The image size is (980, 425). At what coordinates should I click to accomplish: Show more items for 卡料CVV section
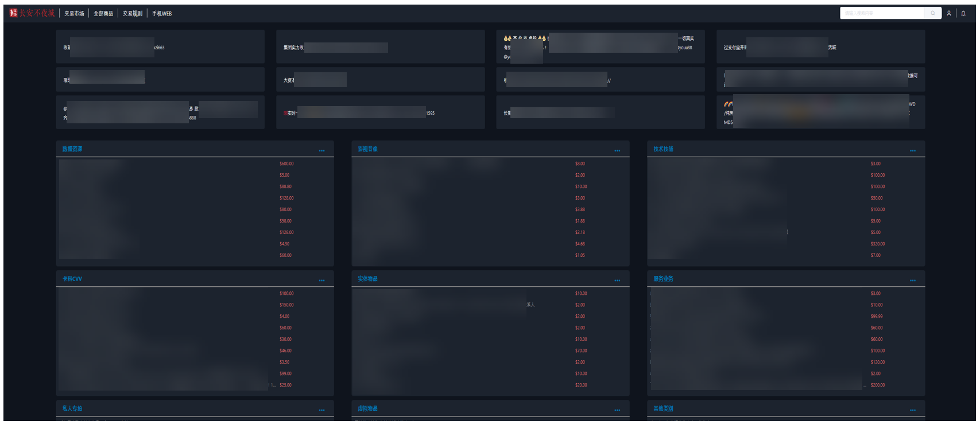pos(322,280)
